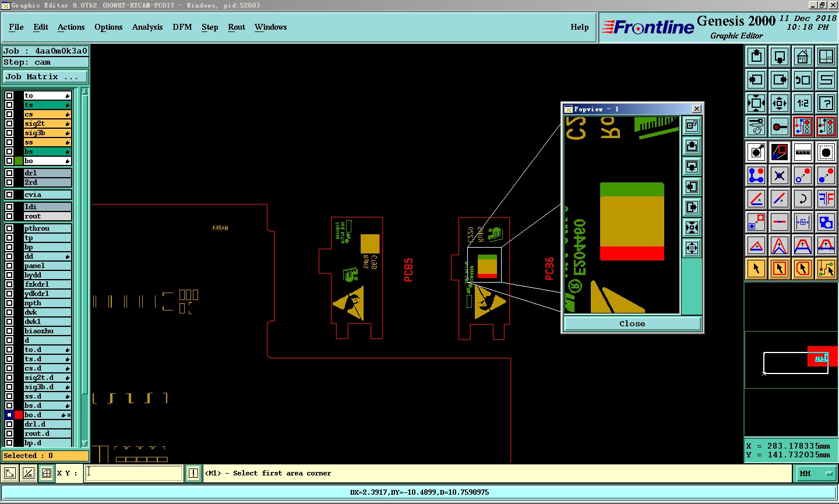Click the zoom out arrows icon

click(780, 103)
